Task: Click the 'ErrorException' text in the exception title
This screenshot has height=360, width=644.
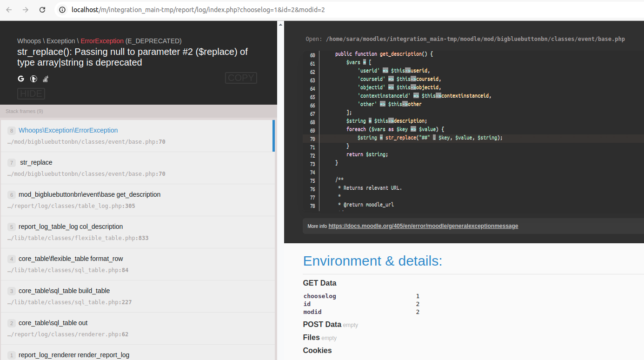Action: tap(102, 41)
